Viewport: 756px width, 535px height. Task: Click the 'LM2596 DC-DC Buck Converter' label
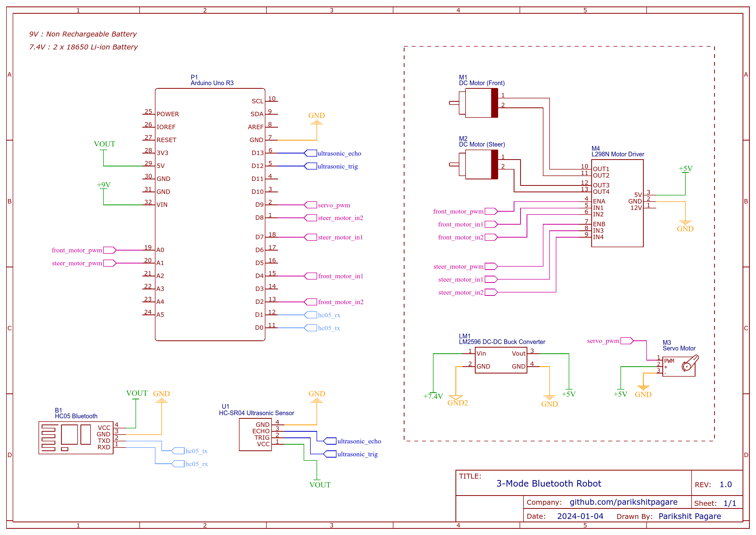(502, 342)
